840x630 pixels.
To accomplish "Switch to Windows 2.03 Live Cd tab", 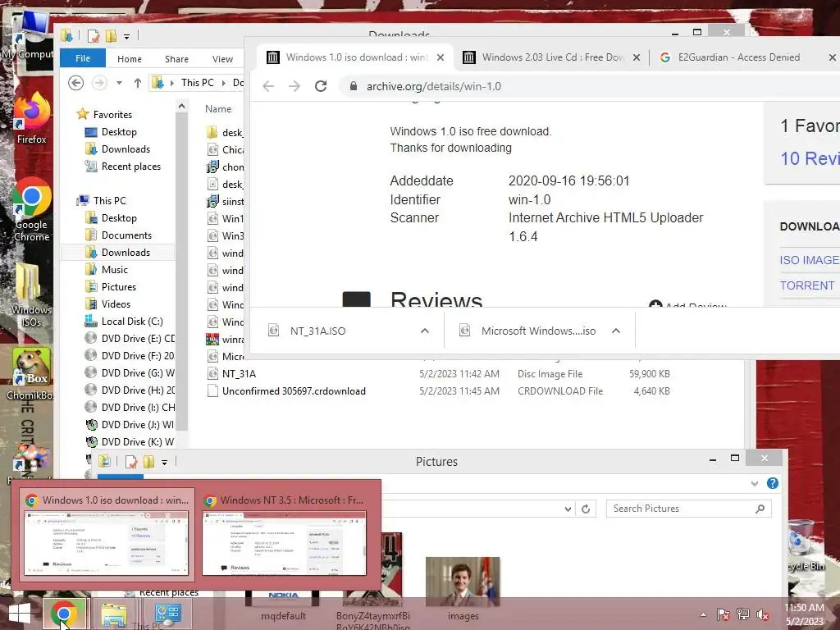I will click(x=552, y=57).
